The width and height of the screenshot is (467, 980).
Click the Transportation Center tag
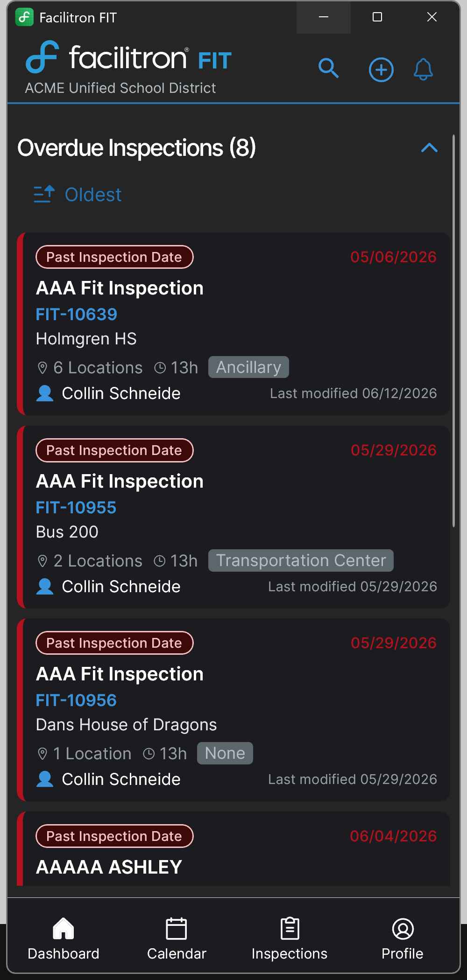301,560
